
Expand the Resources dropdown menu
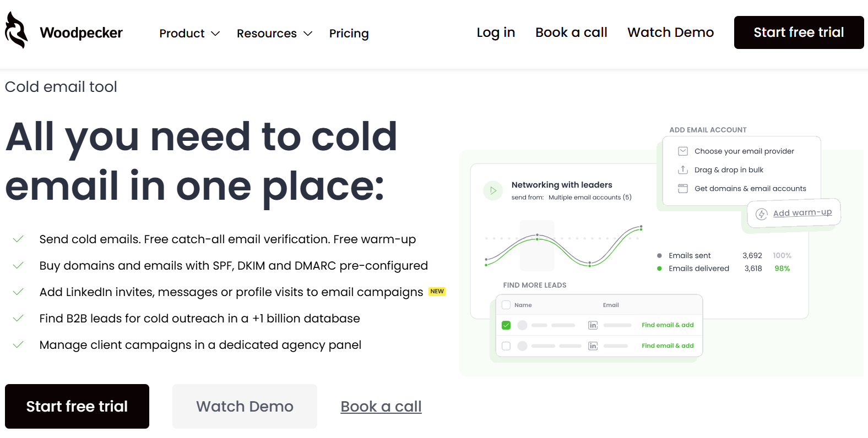click(274, 34)
